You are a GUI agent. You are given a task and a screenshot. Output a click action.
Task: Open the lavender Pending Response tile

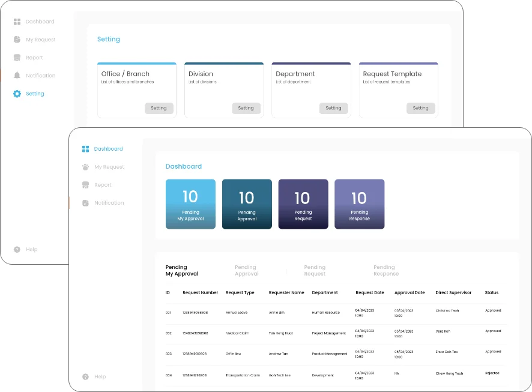pyautogui.click(x=359, y=204)
